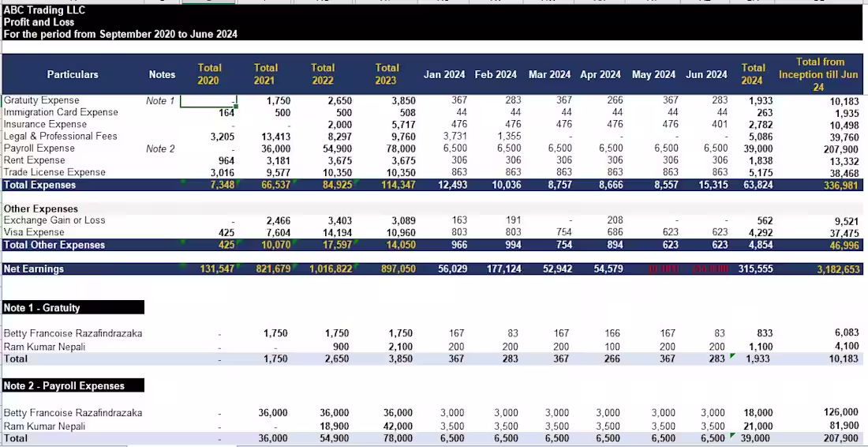This screenshot has width=868, height=447.
Task: Click the 18,900 payroll 2022 value for Ram
Action: [334, 426]
